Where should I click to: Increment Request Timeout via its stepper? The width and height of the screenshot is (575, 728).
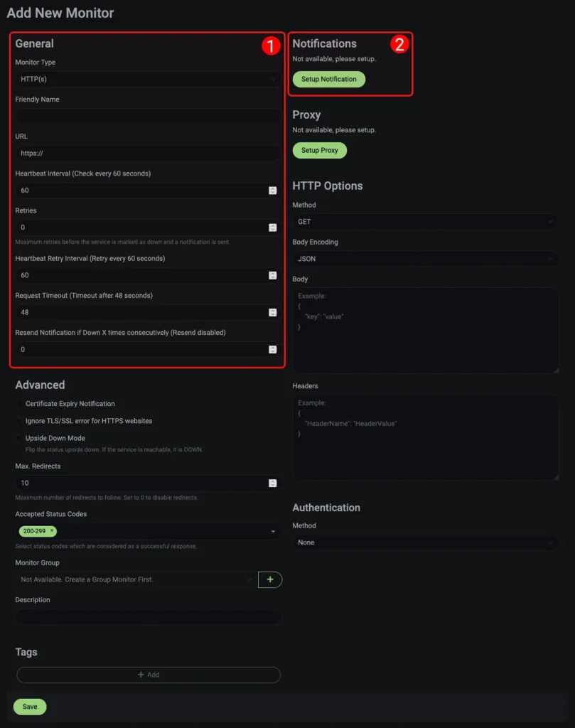[x=272, y=310]
